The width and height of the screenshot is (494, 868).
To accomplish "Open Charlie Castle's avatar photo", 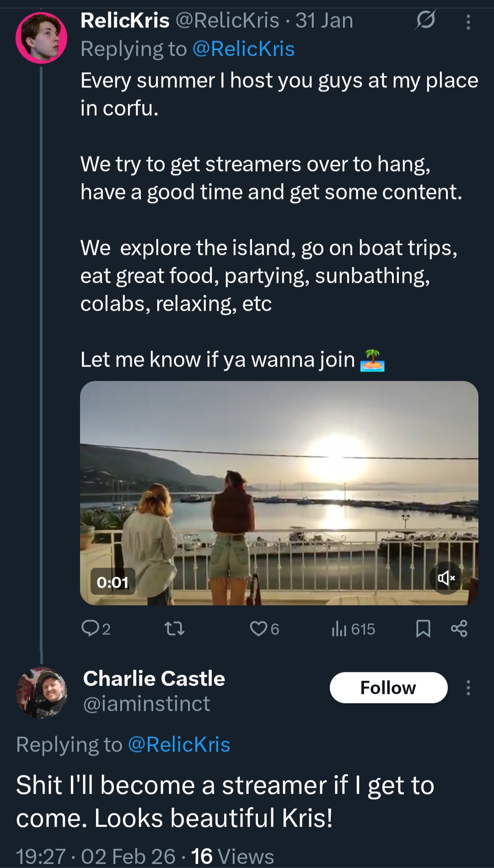I will click(41, 693).
